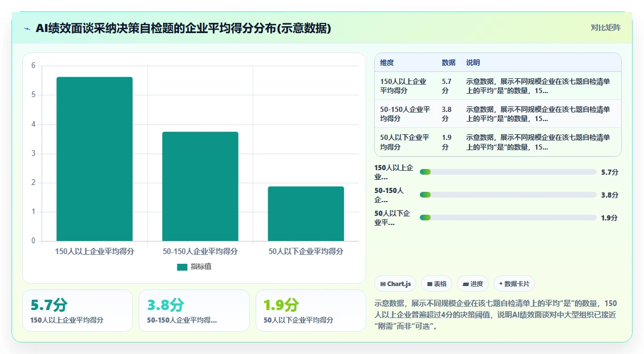The height and width of the screenshot is (354, 644).
Task: Click the 维度 column header
Action: pos(387,62)
